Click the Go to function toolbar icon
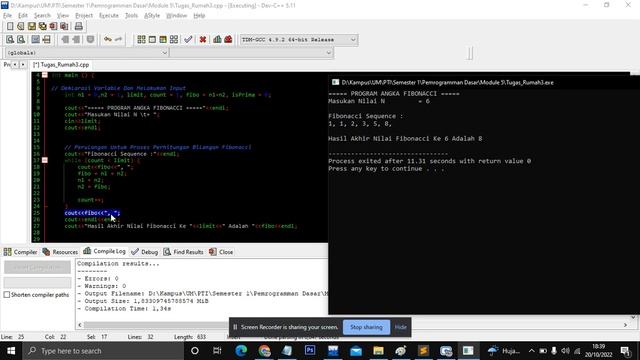 point(36,40)
